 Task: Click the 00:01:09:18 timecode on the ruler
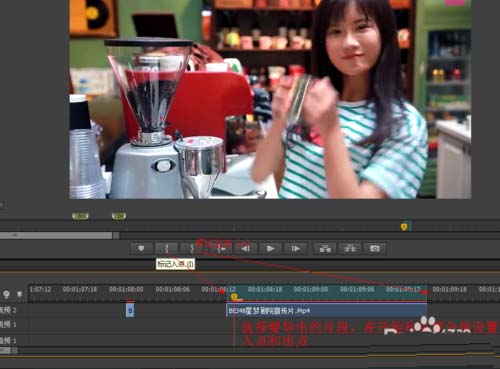(x=450, y=289)
